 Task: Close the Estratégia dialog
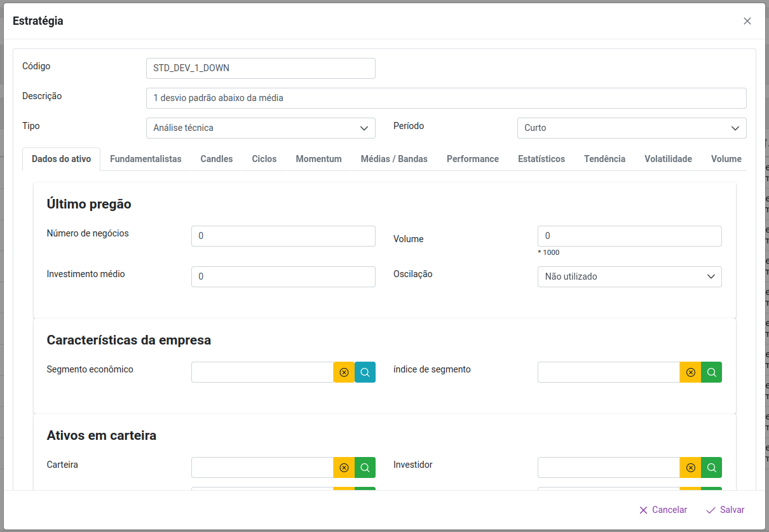(x=747, y=21)
